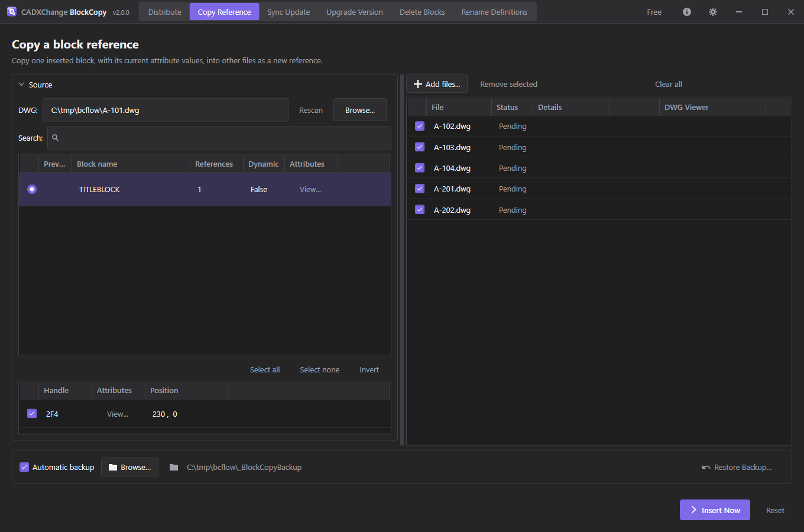Click the Insert Now button
This screenshot has height=532, width=804.
715,510
